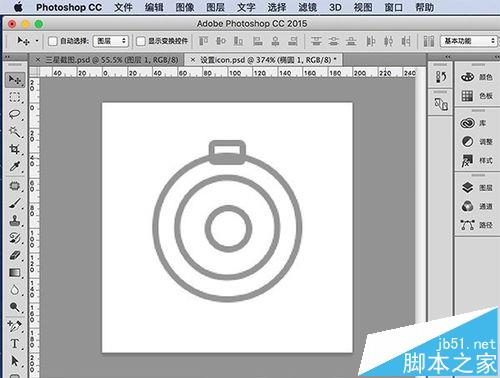Select the Rectangular Marquee tool
Screen dimensions: 500x378
point(15,97)
